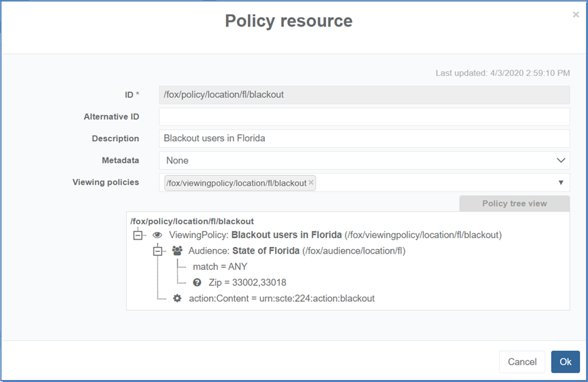Click the /fox/policy/location/fl/blackout tree root

(192, 221)
